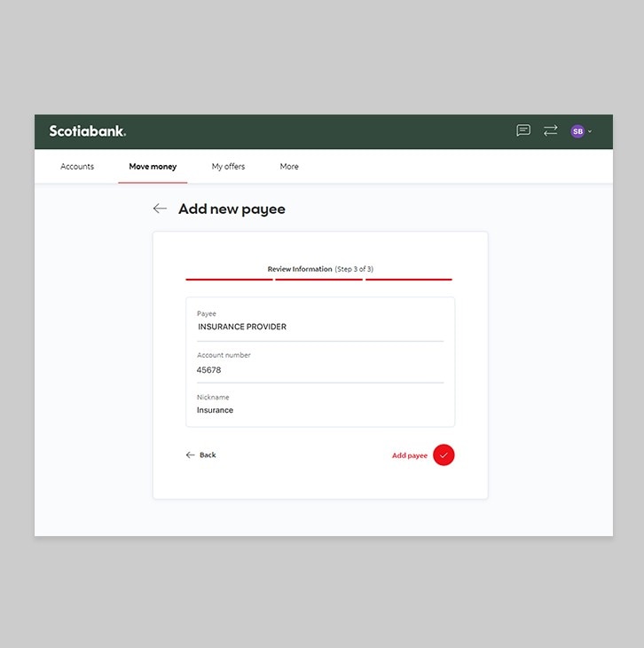
Task: Click back arrow beside Add new payee
Action: pyautogui.click(x=160, y=209)
